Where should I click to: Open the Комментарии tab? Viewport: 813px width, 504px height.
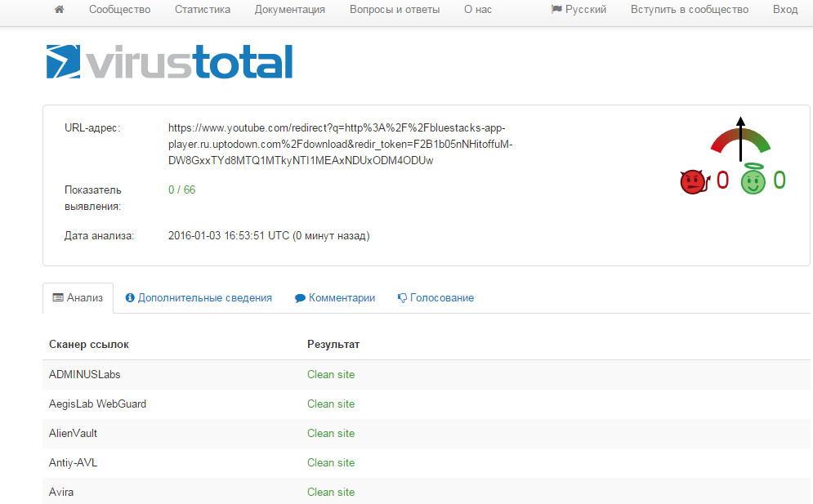pyautogui.click(x=335, y=297)
